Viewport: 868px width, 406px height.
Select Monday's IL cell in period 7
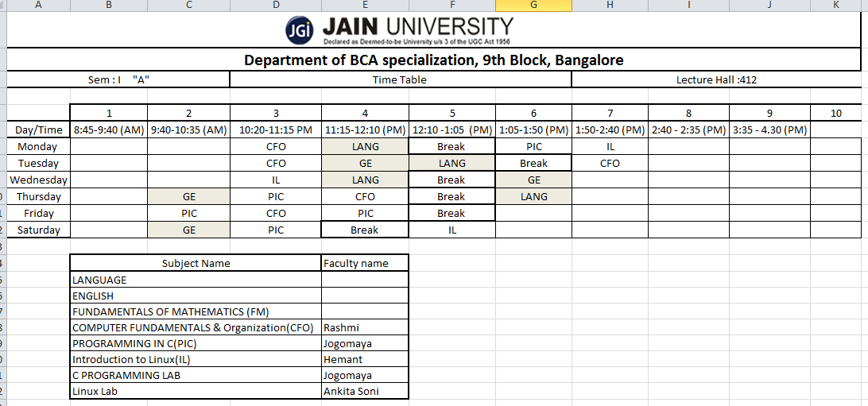click(610, 146)
